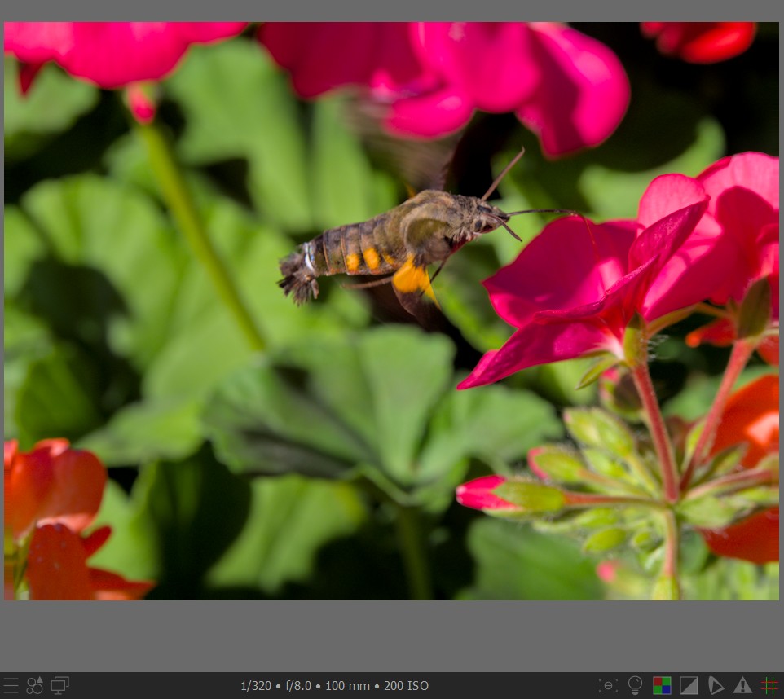Toggle focus peaking mode
The width and height of the screenshot is (784, 699).
point(608,685)
